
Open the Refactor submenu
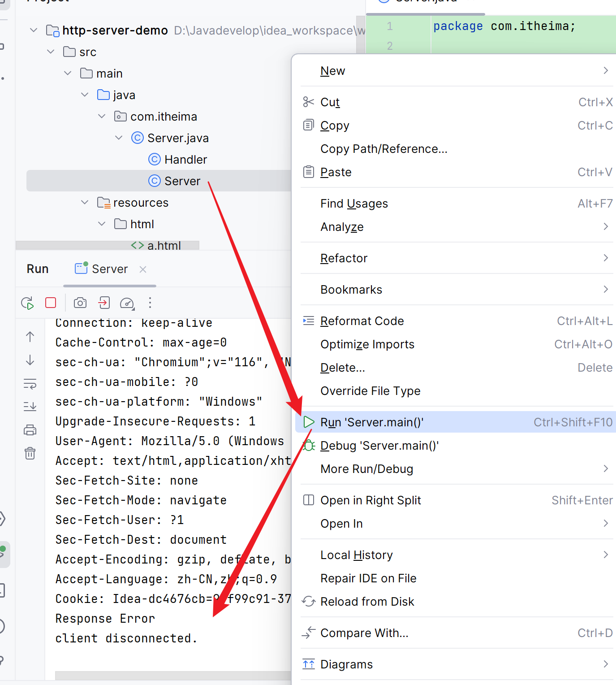coord(456,258)
